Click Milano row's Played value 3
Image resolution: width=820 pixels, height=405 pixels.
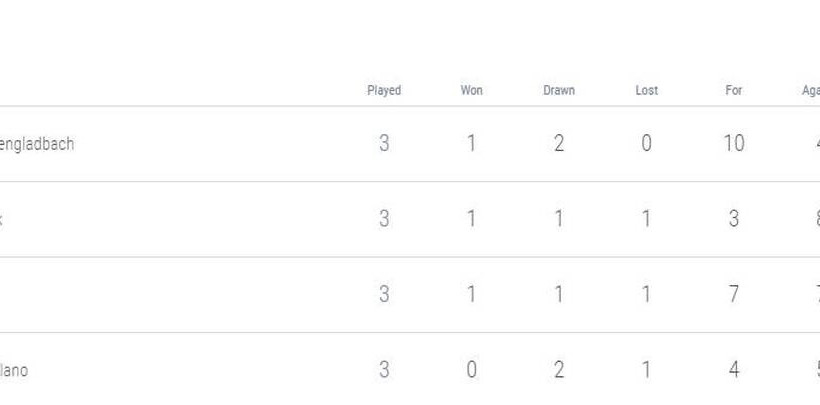(384, 370)
